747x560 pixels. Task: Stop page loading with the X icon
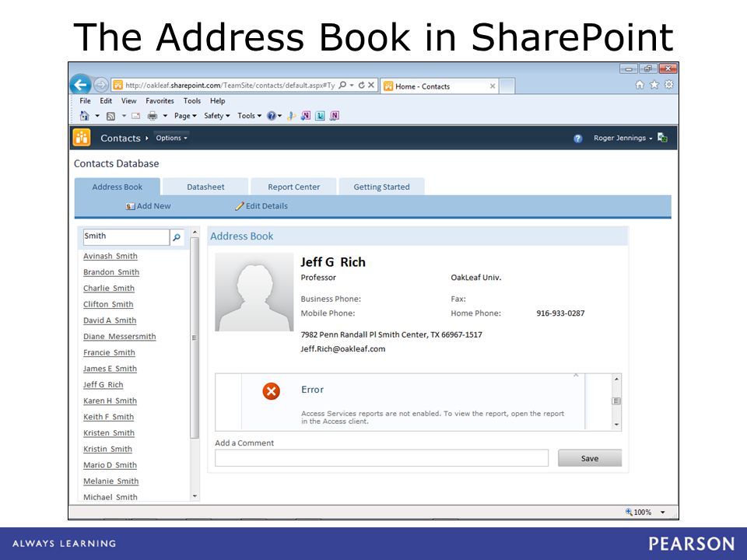coord(371,86)
